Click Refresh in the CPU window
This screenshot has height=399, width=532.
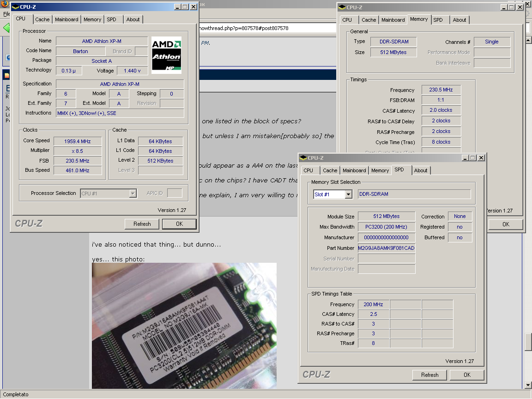(x=142, y=224)
